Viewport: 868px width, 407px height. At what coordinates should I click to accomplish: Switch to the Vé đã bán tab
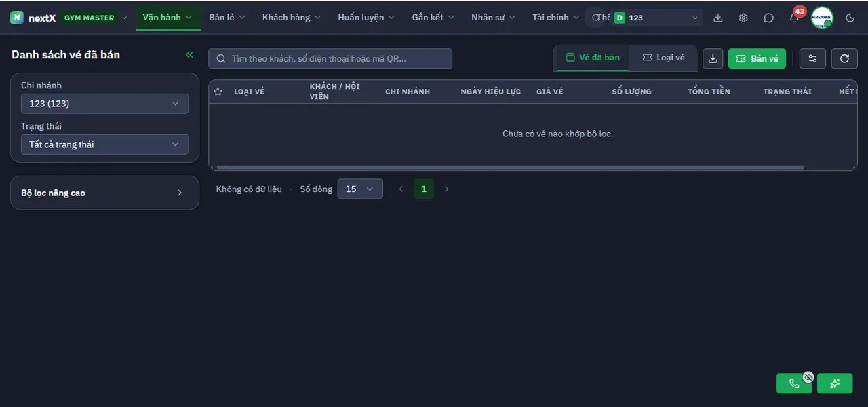click(x=593, y=58)
